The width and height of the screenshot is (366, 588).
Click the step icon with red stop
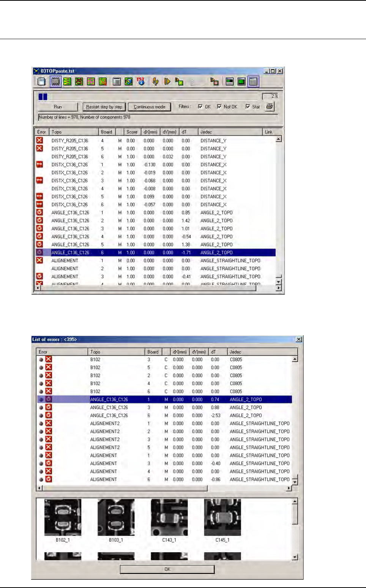215,81
